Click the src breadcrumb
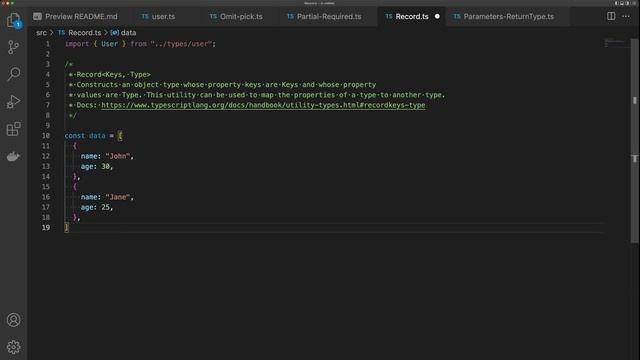Image resolution: width=640 pixels, height=360 pixels. click(41, 33)
